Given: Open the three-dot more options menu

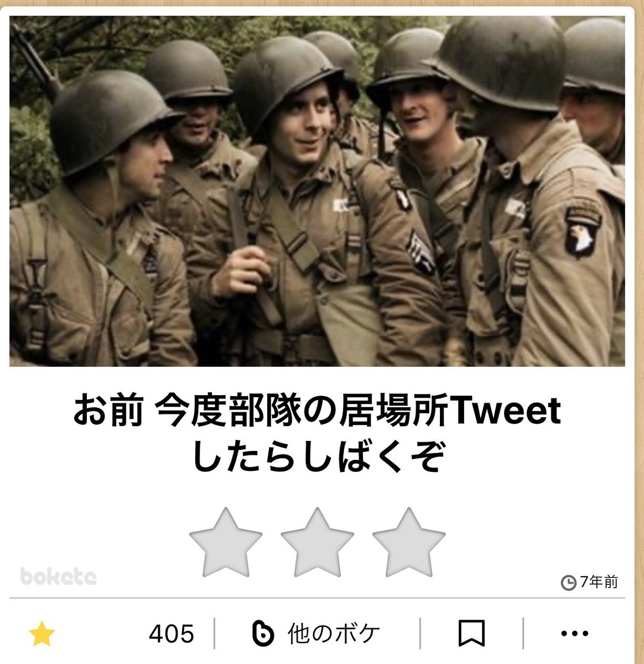Looking at the screenshot, I should [x=574, y=634].
